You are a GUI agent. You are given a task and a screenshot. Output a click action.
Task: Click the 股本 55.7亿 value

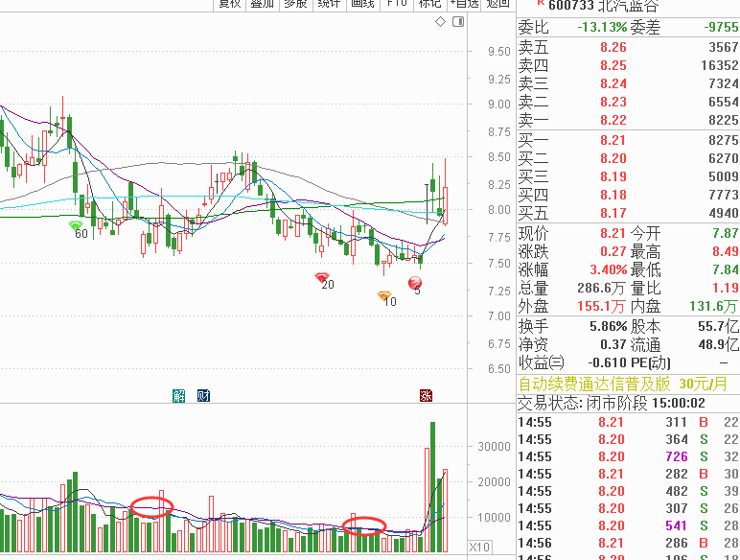(x=718, y=326)
